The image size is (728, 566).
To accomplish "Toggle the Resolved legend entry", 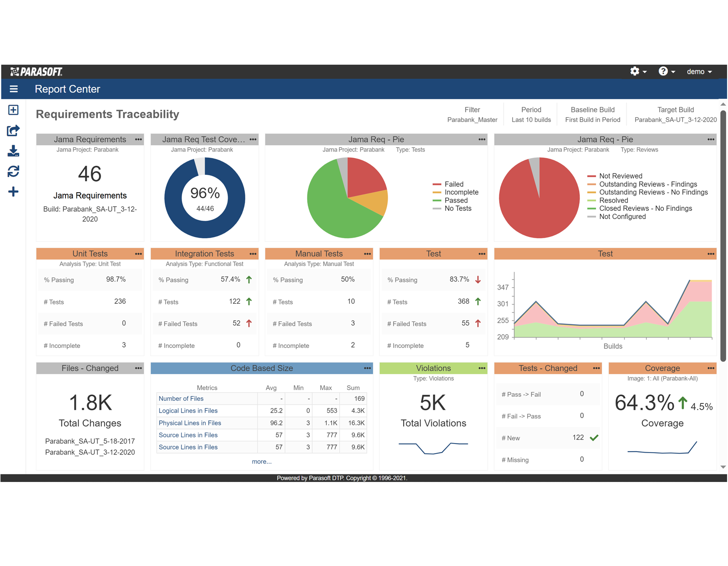I will [608, 200].
